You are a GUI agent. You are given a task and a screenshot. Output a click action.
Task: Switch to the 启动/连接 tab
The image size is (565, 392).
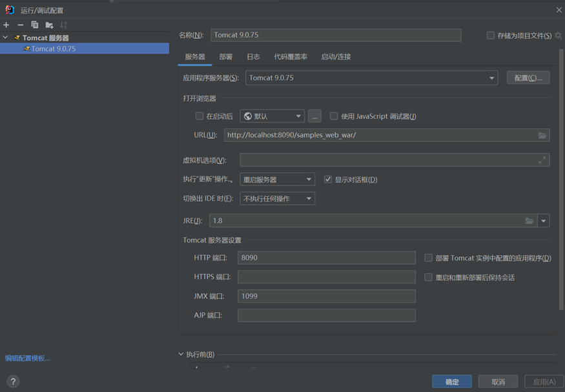[336, 57]
